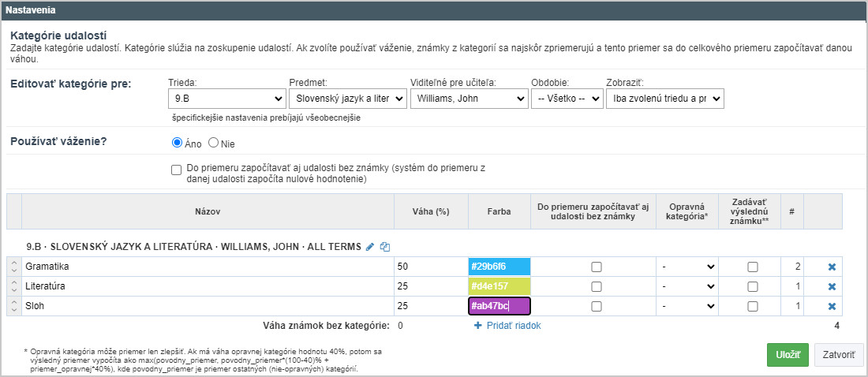
Task: Remove the Literatúra category via blue X
Action: click(832, 287)
